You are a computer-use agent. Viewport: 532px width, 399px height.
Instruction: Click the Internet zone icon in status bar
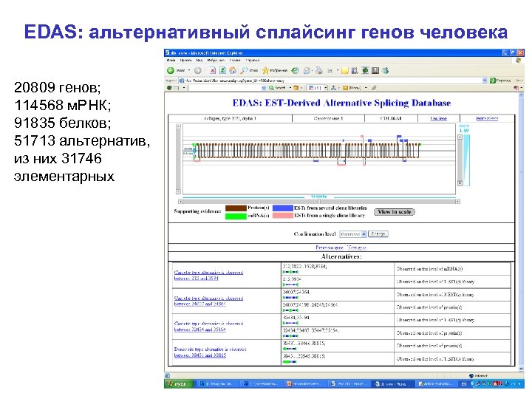tap(471, 376)
